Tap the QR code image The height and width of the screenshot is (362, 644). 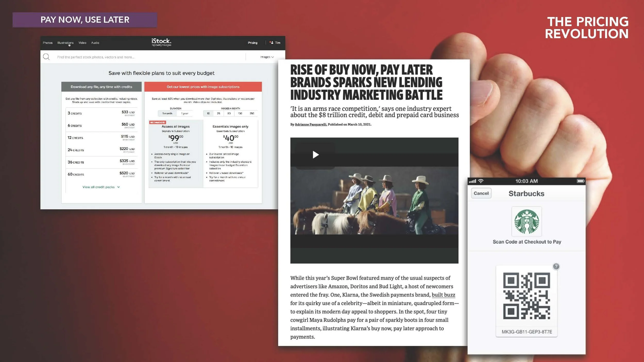coord(527,296)
